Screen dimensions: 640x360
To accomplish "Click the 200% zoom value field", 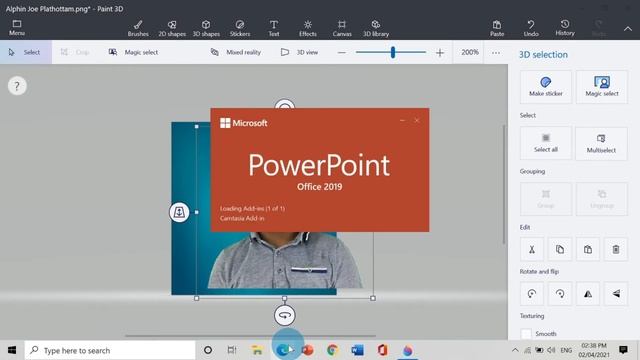I will coord(469,52).
